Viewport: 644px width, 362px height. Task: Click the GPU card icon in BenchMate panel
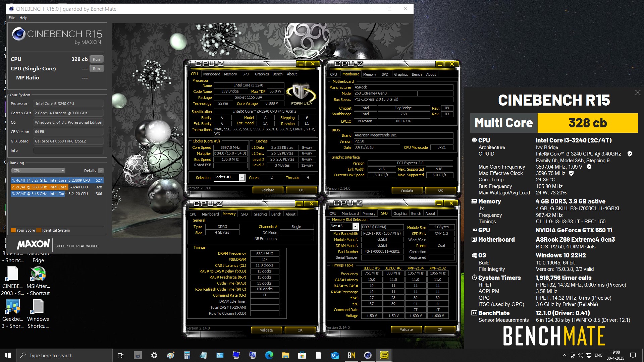coord(474,230)
